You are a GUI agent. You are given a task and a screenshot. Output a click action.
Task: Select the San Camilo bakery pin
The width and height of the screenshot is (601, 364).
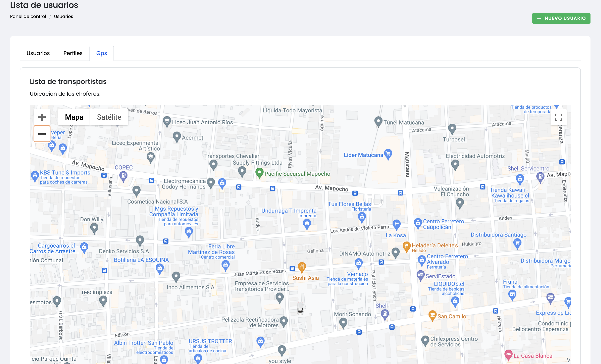432,316
